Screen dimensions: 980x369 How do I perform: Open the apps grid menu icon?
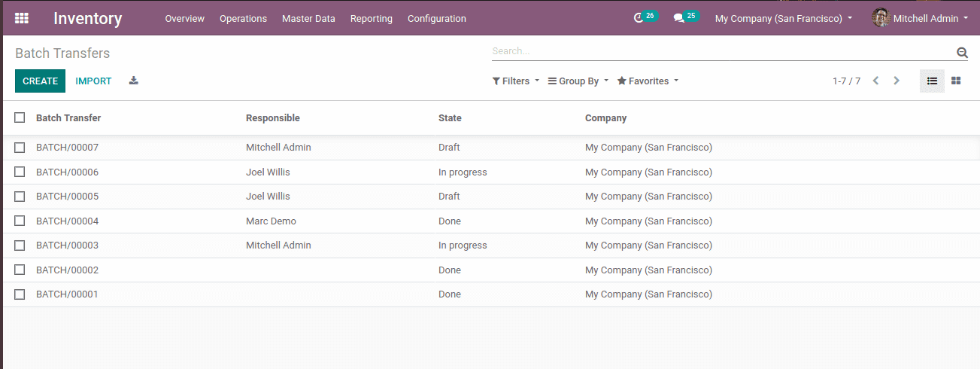[22, 18]
